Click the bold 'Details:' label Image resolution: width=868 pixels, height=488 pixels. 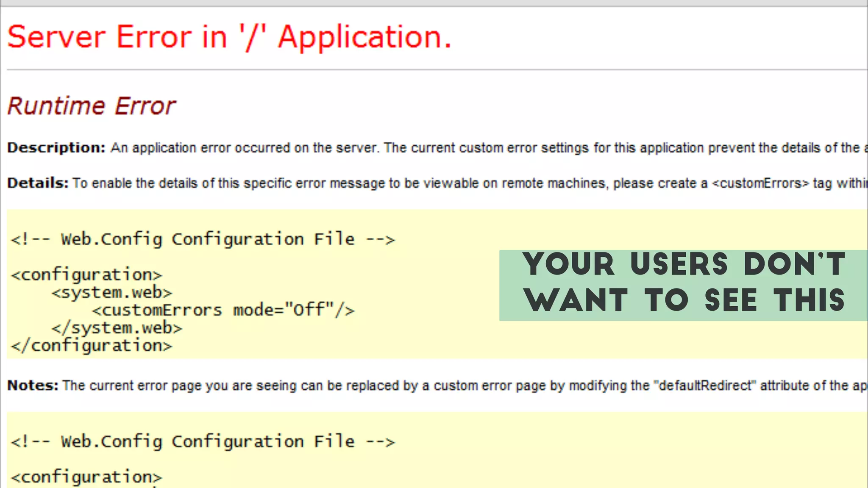point(38,183)
